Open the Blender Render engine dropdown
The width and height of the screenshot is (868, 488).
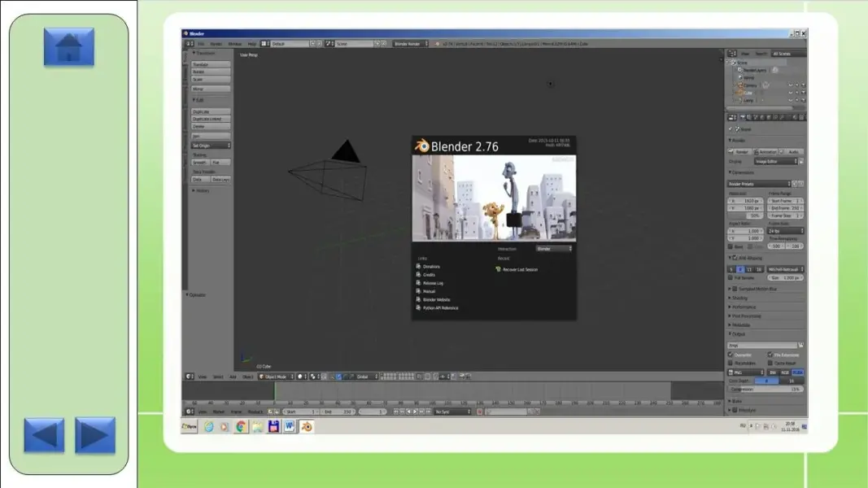(x=412, y=43)
